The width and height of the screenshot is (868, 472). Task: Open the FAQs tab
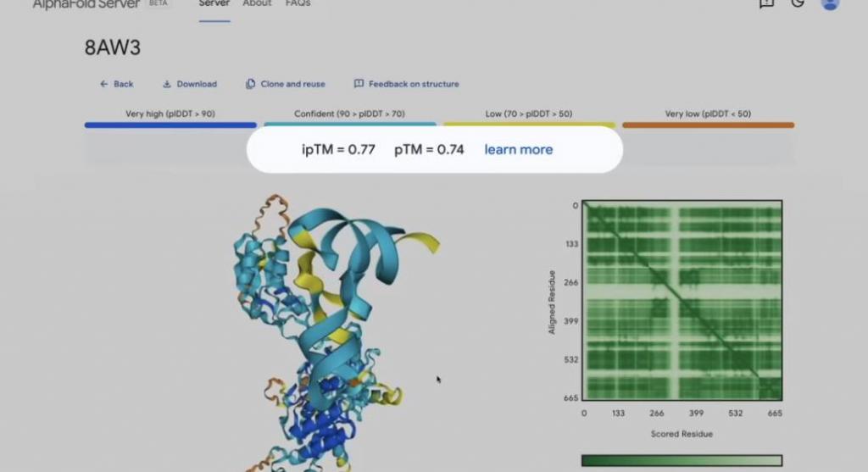298,4
